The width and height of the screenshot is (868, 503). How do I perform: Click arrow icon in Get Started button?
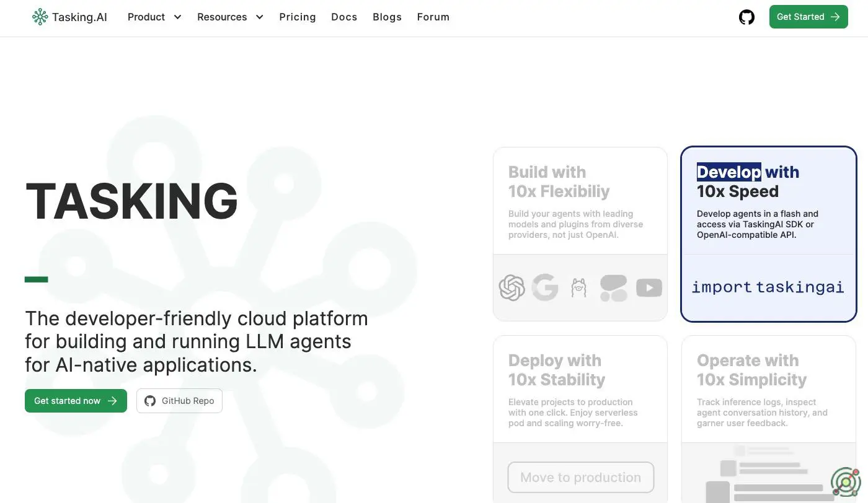(835, 17)
